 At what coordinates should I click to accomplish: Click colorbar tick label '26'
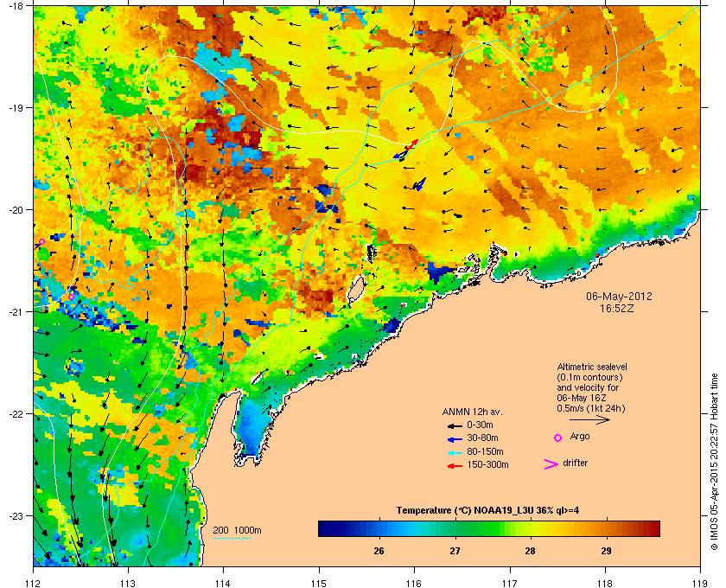[379, 551]
